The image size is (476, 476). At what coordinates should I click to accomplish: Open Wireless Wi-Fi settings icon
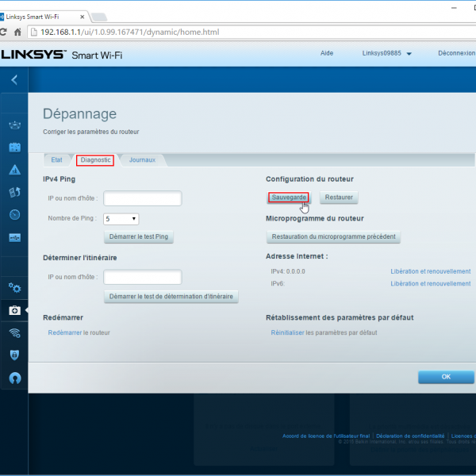14,333
